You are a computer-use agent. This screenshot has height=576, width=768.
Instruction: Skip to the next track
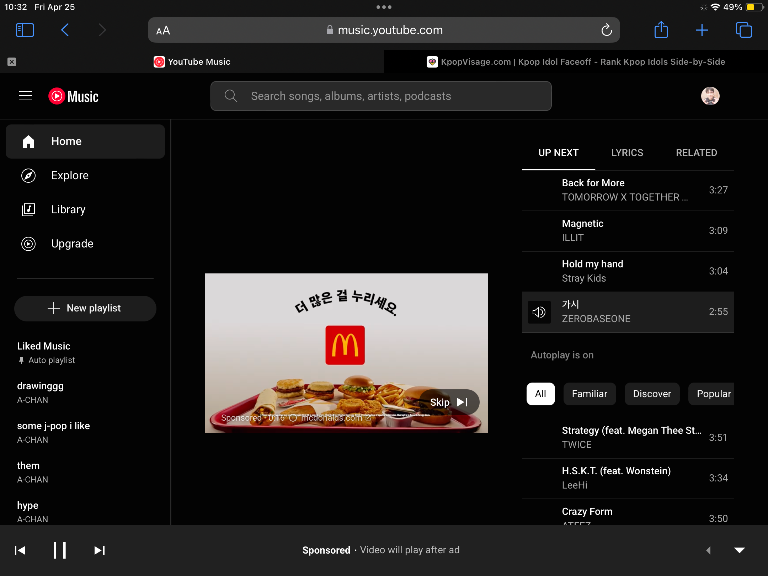point(99,551)
